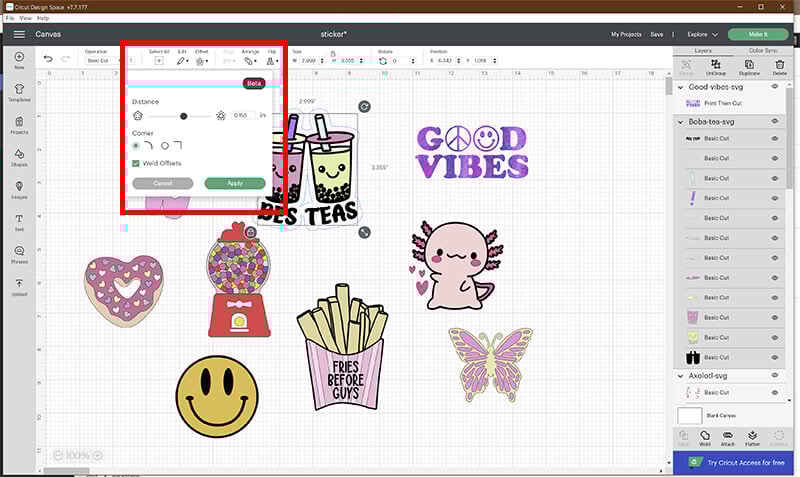Cancel the offset dialog
The image size is (800, 477).
click(163, 183)
